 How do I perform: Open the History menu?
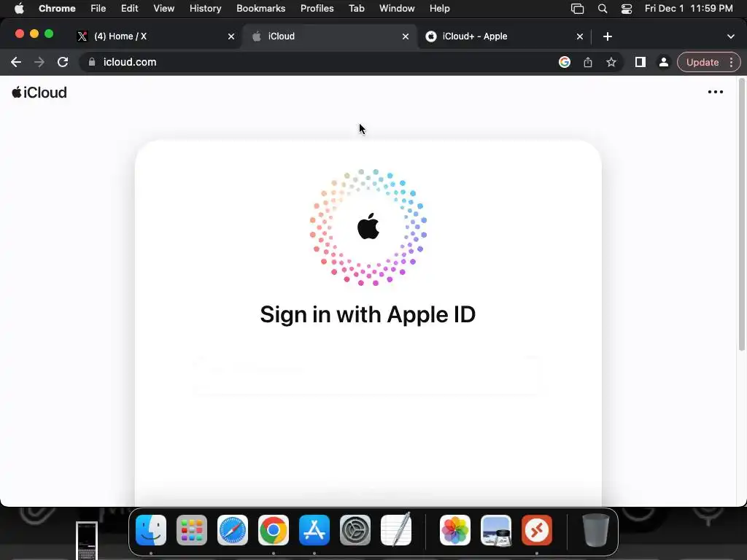[205, 8]
